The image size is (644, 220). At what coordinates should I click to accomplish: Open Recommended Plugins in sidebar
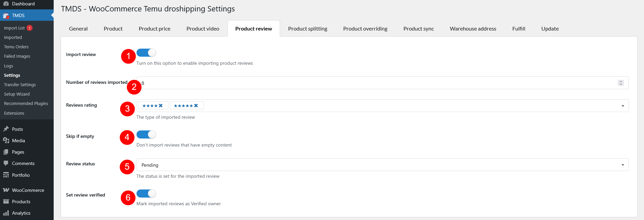click(26, 103)
